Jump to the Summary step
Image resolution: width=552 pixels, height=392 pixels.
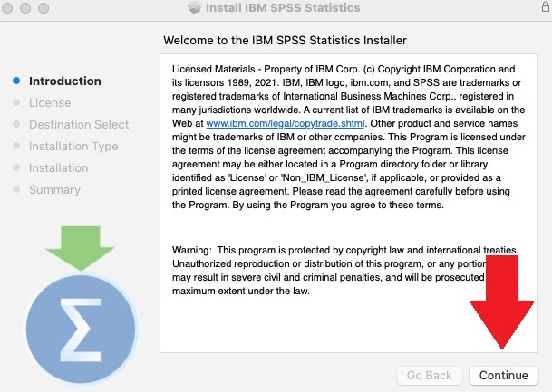54,189
